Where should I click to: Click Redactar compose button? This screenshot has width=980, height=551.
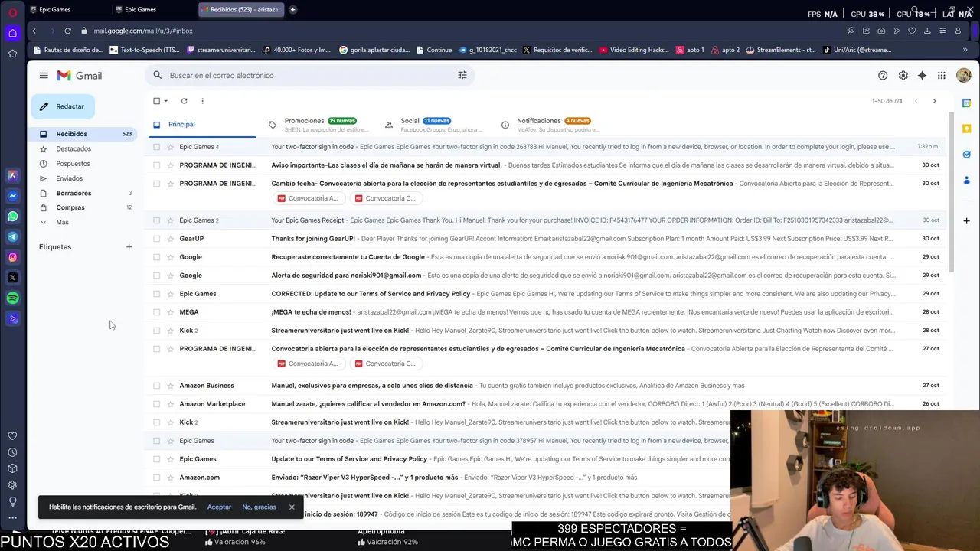[63, 106]
